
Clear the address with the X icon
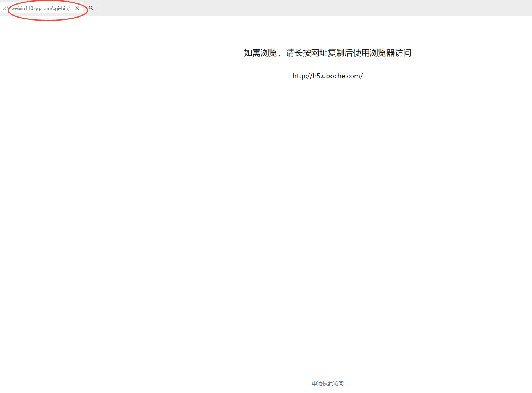click(x=77, y=8)
